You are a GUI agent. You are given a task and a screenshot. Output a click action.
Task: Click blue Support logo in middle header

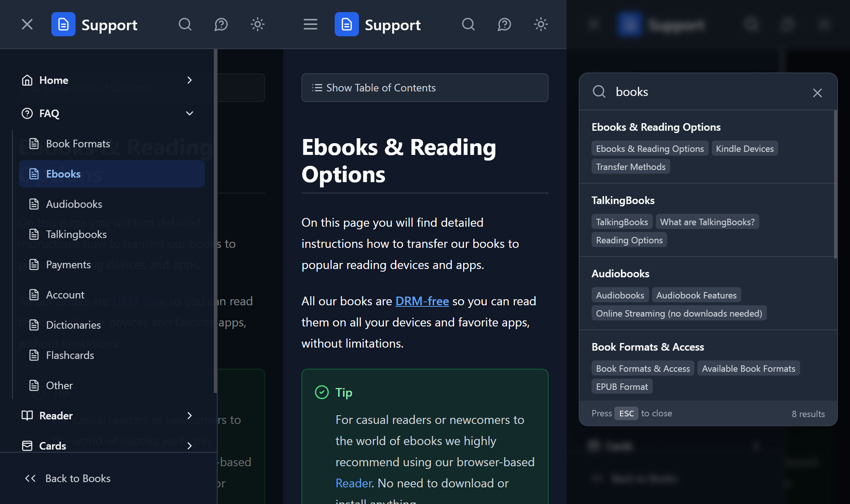pos(346,25)
